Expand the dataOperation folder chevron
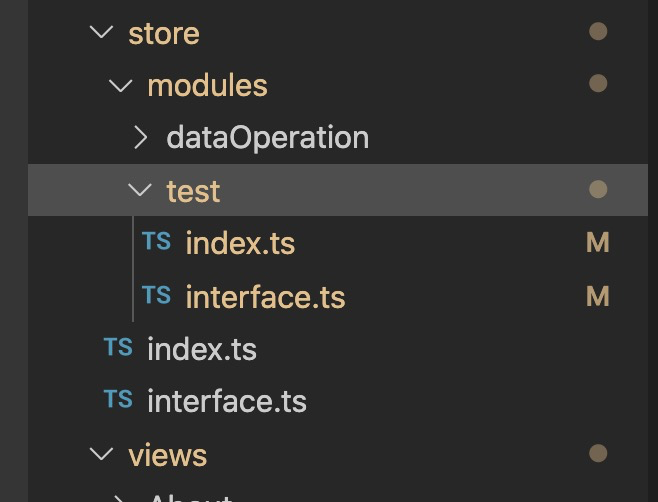Viewport: 658px width, 502px height. 140,137
